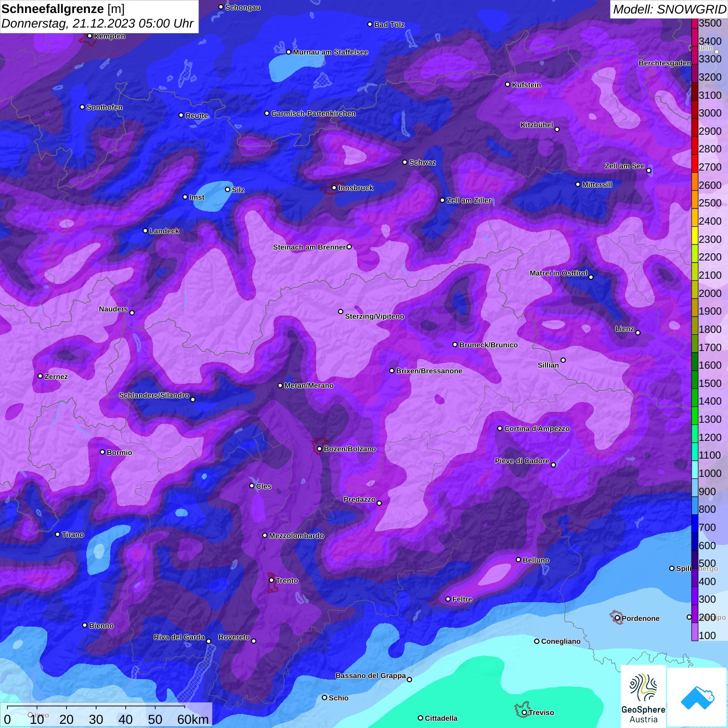
Task: Click the legend value 2000
Action: pyautogui.click(x=710, y=293)
